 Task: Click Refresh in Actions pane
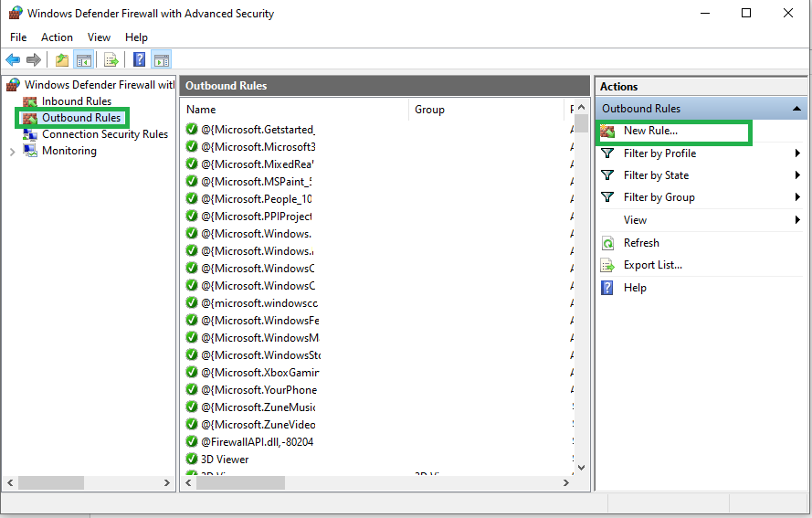click(641, 243)
